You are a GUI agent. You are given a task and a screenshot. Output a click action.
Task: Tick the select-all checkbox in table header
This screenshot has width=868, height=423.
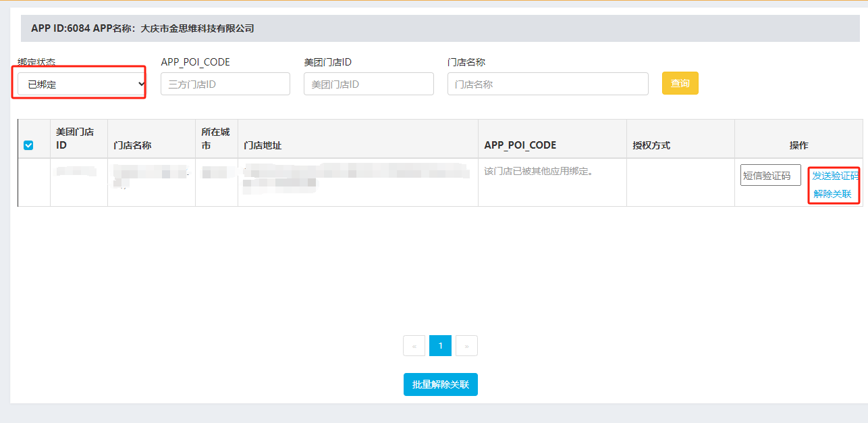click(28, 145)
